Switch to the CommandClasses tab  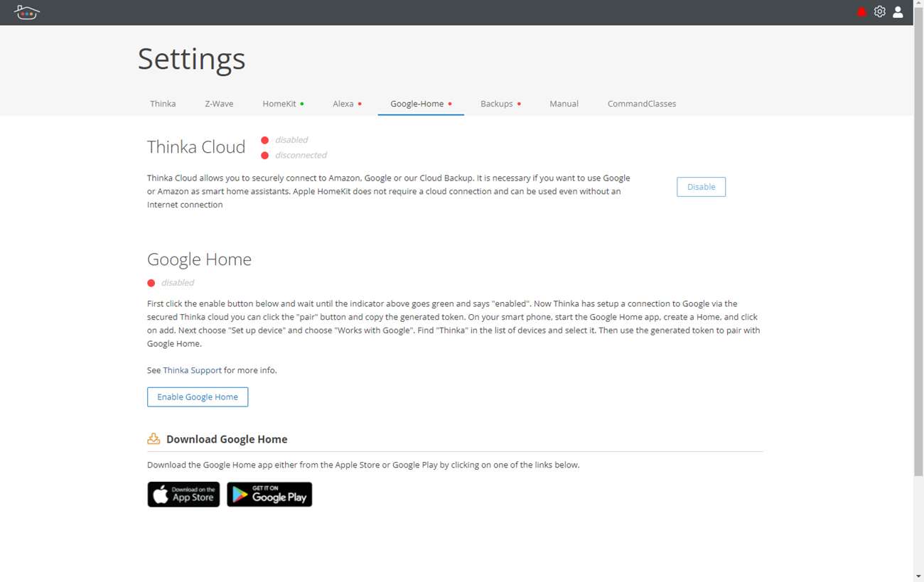click(642, 104)
